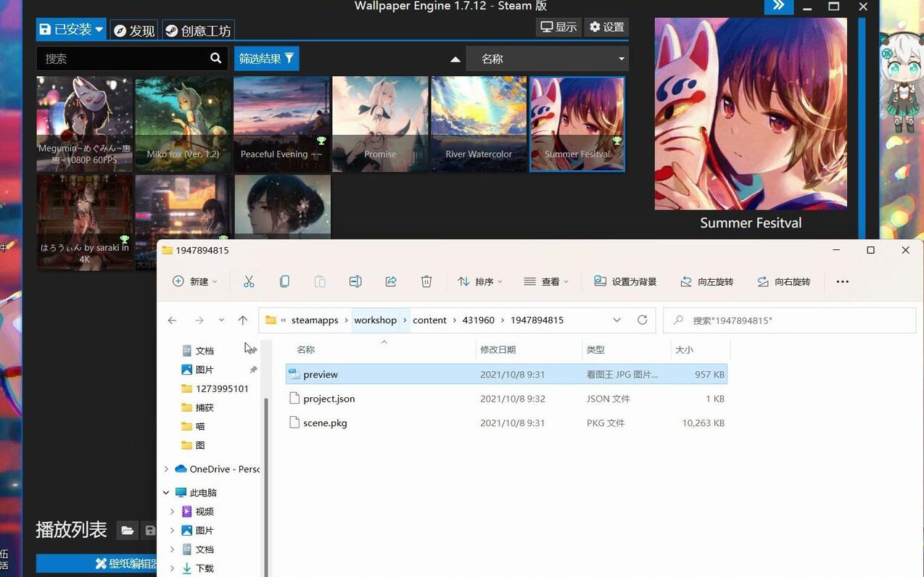Click the Copy icon in Explorer toolbar
This screenshot has height=577, width=924.
pyautogui.click(x=284, y=281)
